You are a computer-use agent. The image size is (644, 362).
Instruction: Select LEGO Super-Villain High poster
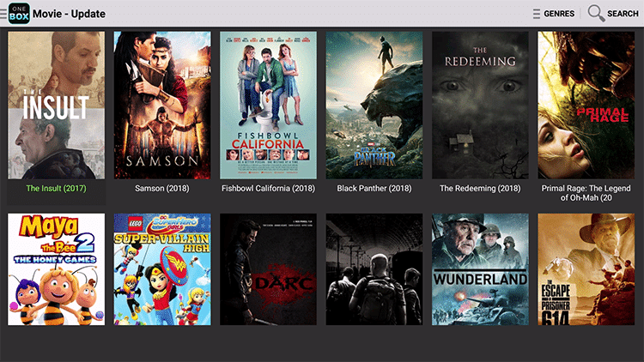point(162,269)
